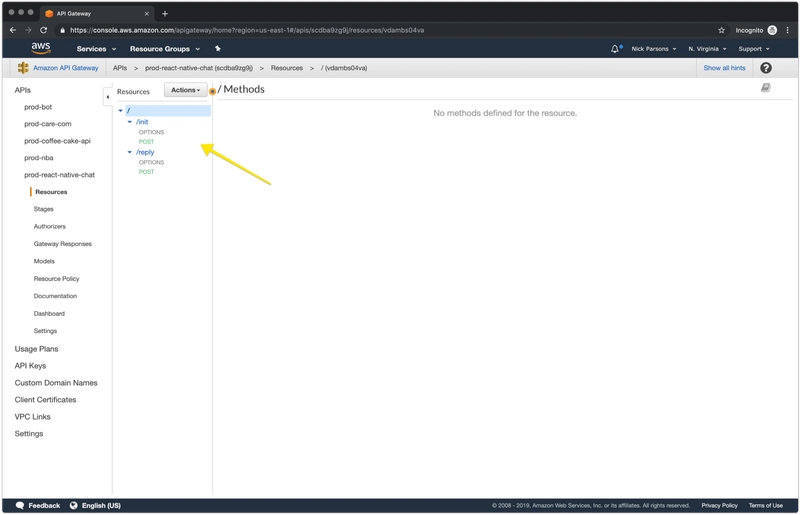Click the pin shortcut icon in AWS navbar
Screen dimensions: 800x515
(218, 48)
